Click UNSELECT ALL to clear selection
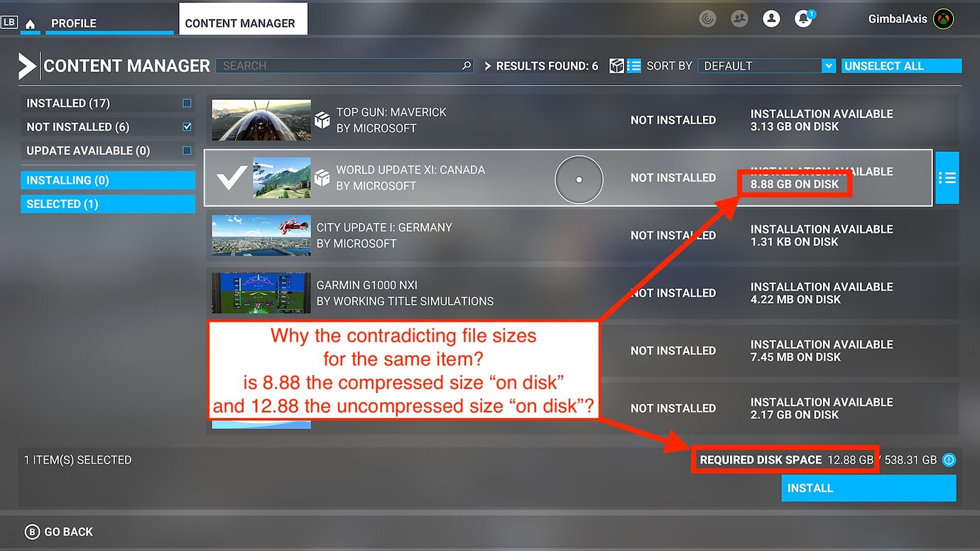This screenshot has width=980, height=551. click(x=900, y=65)
